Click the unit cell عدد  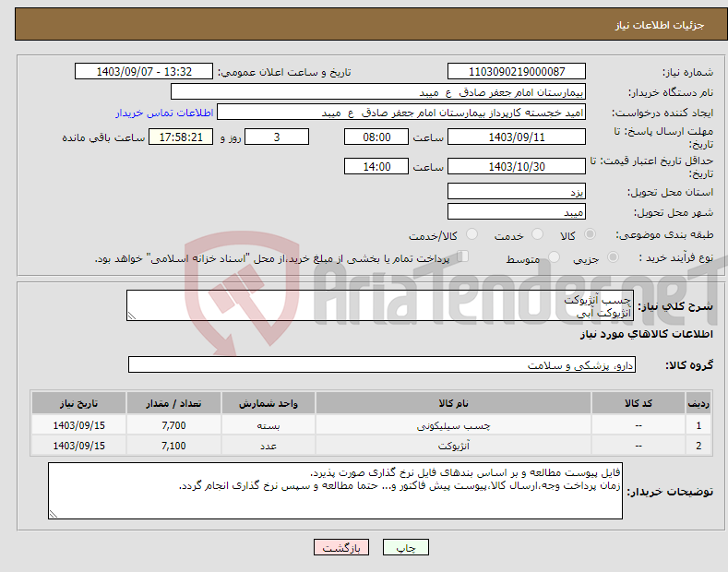(269, 446)
